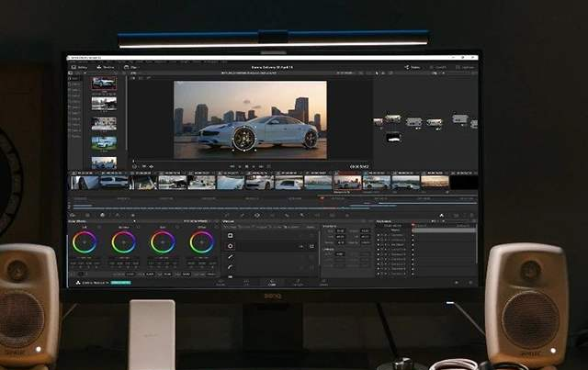This screenshot has width=588, height=370.
Task: Click the stop button in viewer transport
Action: pos(247,166)
